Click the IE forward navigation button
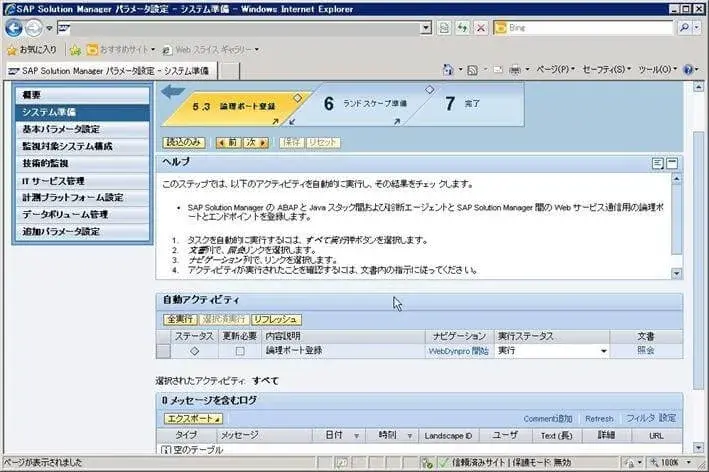This screenshot has height=472, width=709. coord(33,28)
